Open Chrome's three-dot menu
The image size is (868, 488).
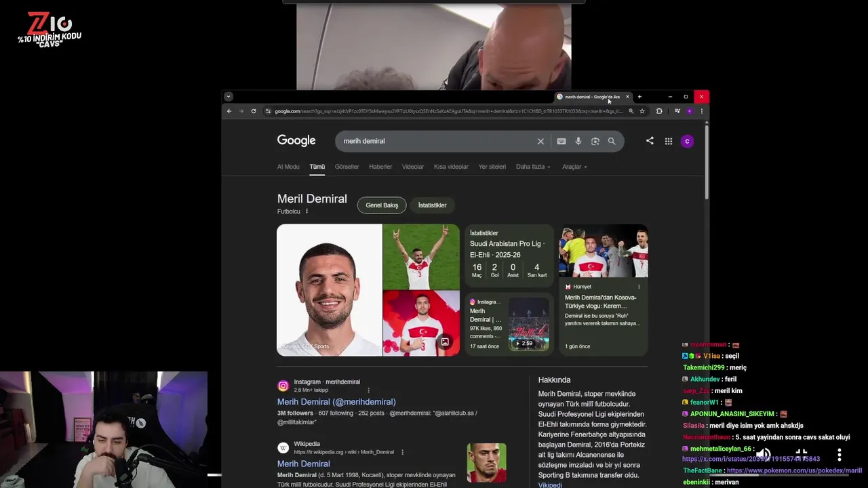[x=701, y=111]
